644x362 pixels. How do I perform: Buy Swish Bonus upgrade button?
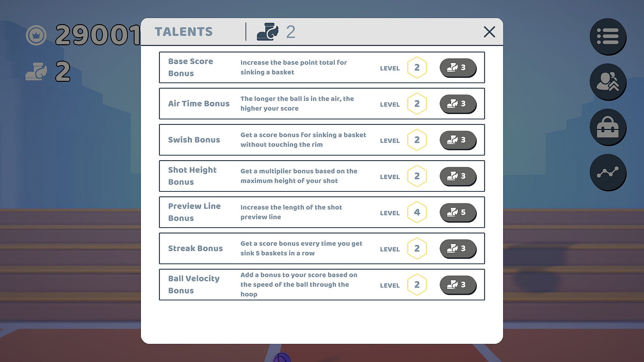[458, 140]
